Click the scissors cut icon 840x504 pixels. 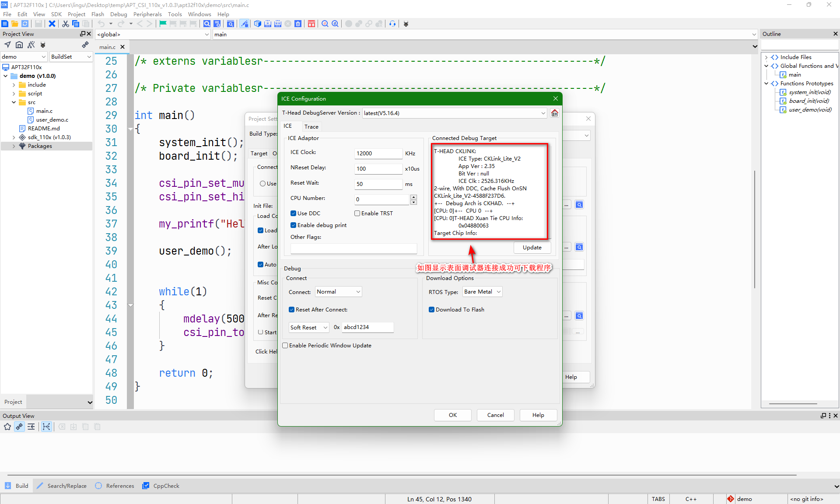point(65,24)
